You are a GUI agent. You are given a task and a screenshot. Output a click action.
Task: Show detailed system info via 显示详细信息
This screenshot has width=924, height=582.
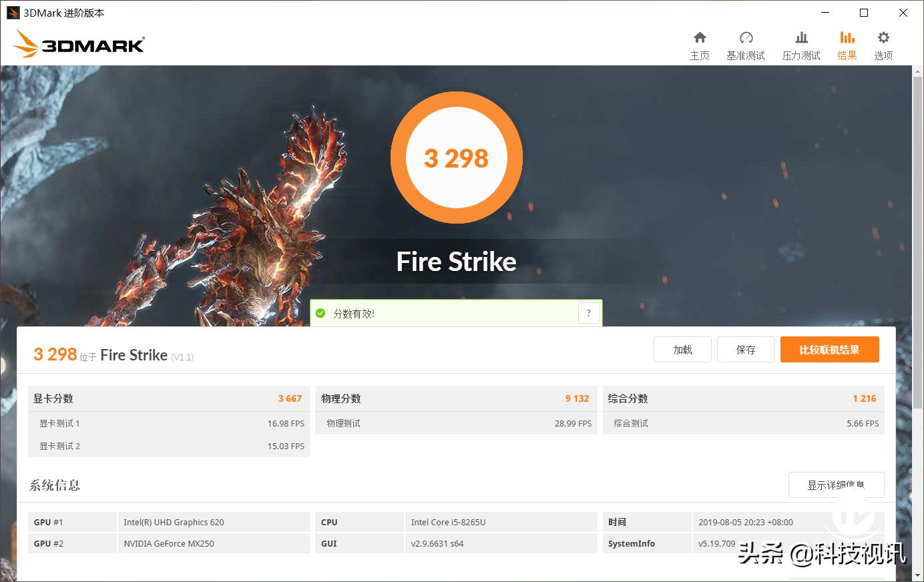836,485
